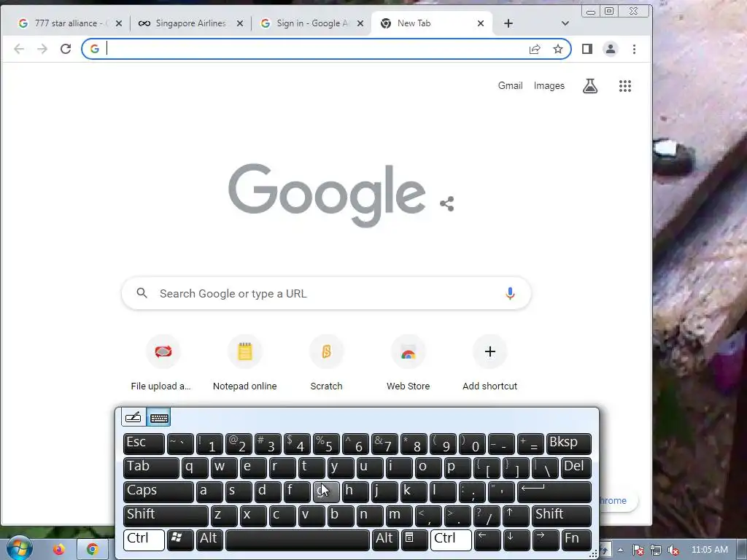Close the 777 star alliance tab
Image resolution: width=747 pixels, height=560 pixels.
(x=119, y=23)
